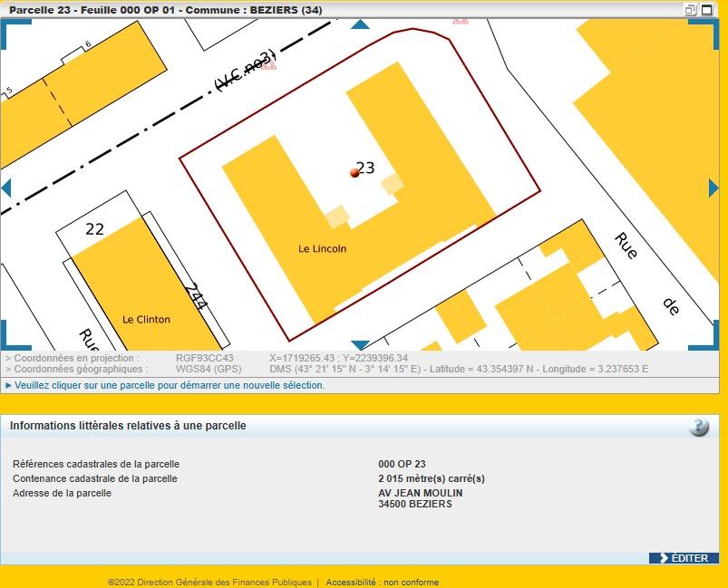728x588 pixels.
Task: Click the parcel number 244 label
Action: [194, 296]
